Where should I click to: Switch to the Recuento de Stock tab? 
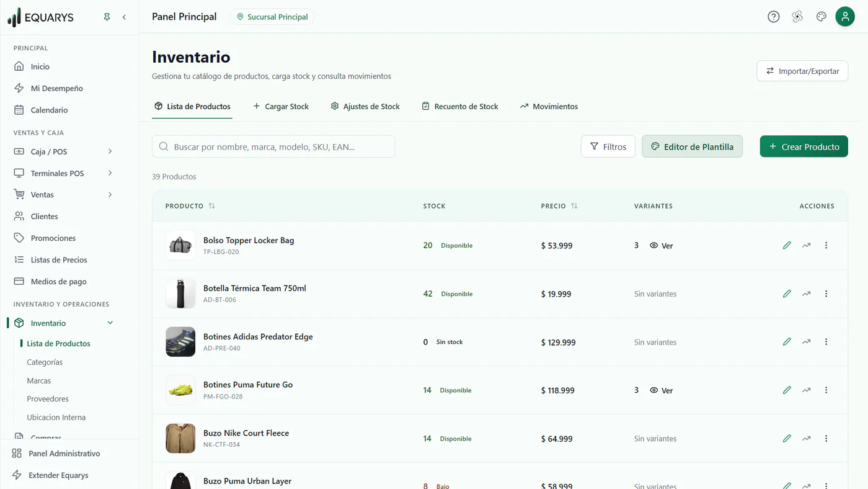[x=460, y=106]
